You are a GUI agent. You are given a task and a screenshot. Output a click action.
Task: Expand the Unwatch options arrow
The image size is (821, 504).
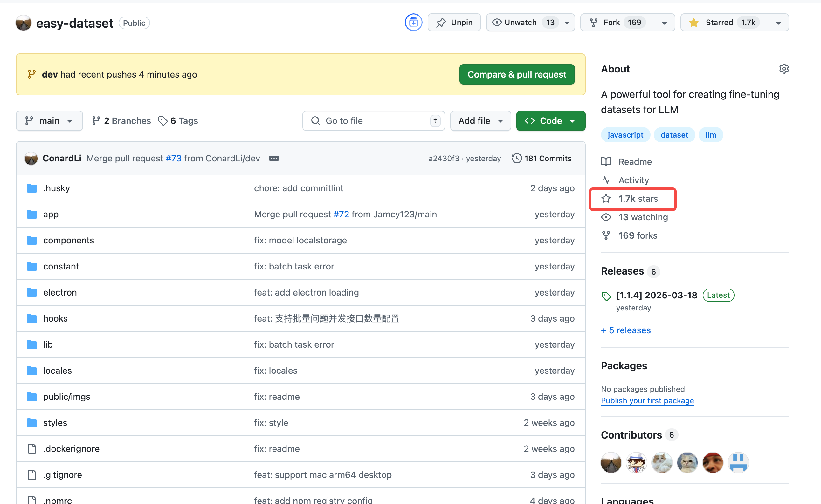(567, 22)
